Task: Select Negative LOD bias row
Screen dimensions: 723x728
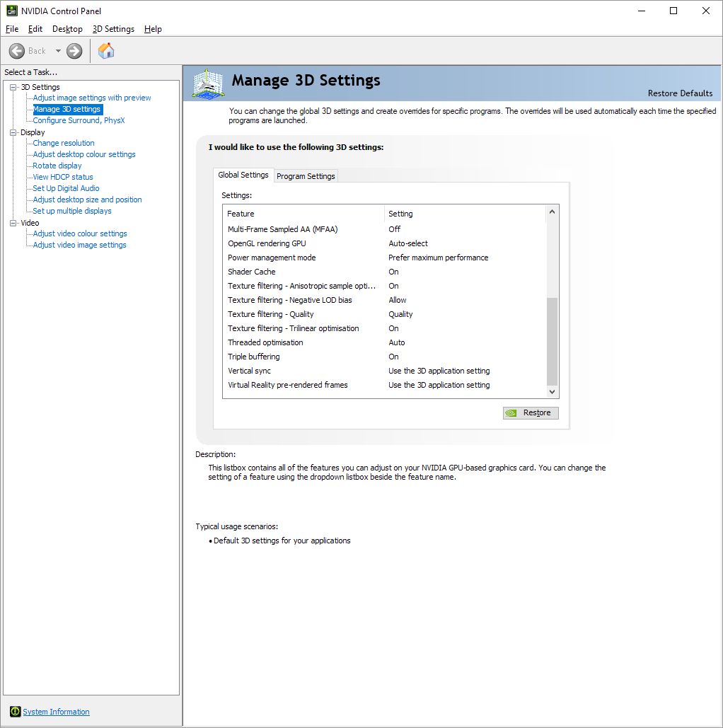Action: coord(384,300)
